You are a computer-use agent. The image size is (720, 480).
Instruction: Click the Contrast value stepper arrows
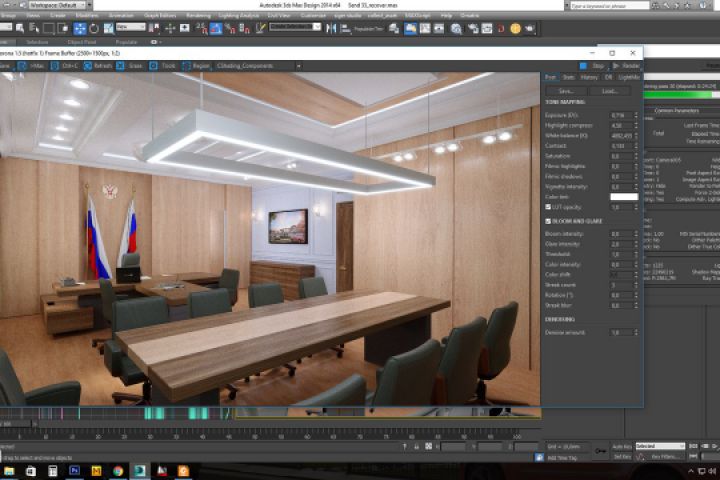[636, 146]
